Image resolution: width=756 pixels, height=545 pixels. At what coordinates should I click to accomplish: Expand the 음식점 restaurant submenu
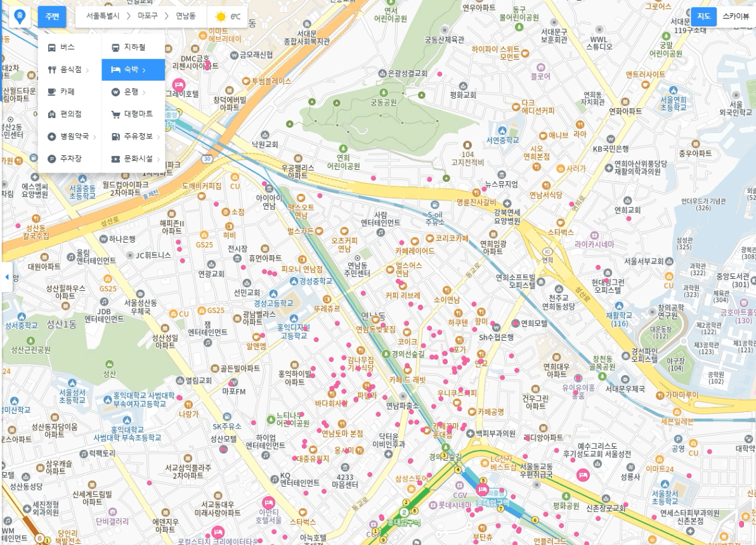pyautogui.click(x=69, y=70)
